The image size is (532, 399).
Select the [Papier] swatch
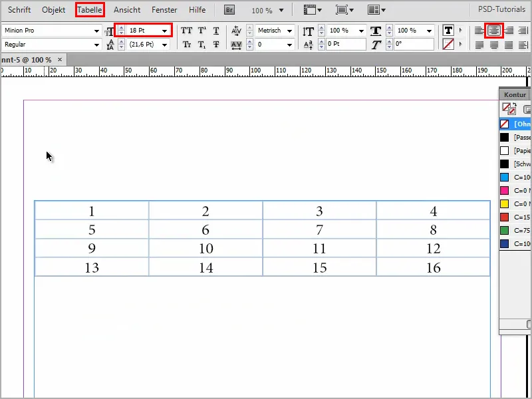click(x=512, y=150)
